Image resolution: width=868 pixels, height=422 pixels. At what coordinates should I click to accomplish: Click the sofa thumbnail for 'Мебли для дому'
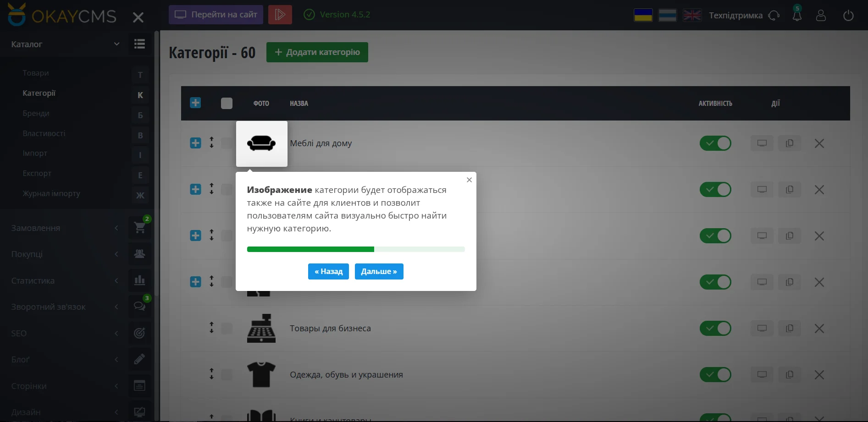261,143
